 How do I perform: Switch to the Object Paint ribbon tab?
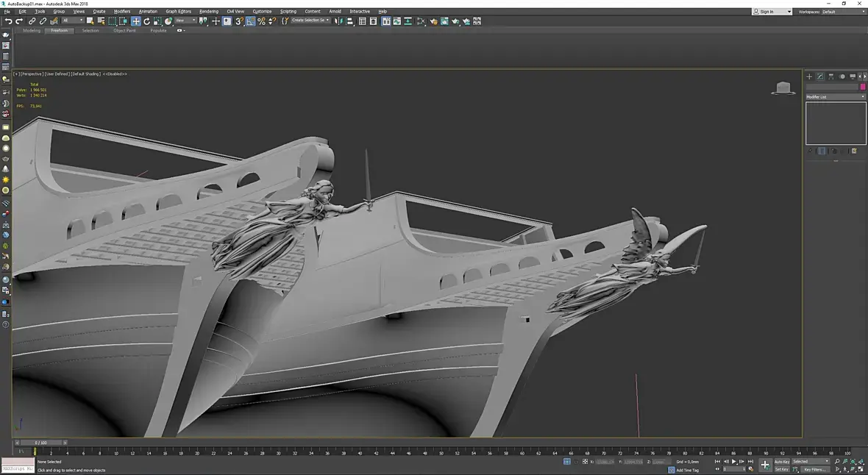124,31
